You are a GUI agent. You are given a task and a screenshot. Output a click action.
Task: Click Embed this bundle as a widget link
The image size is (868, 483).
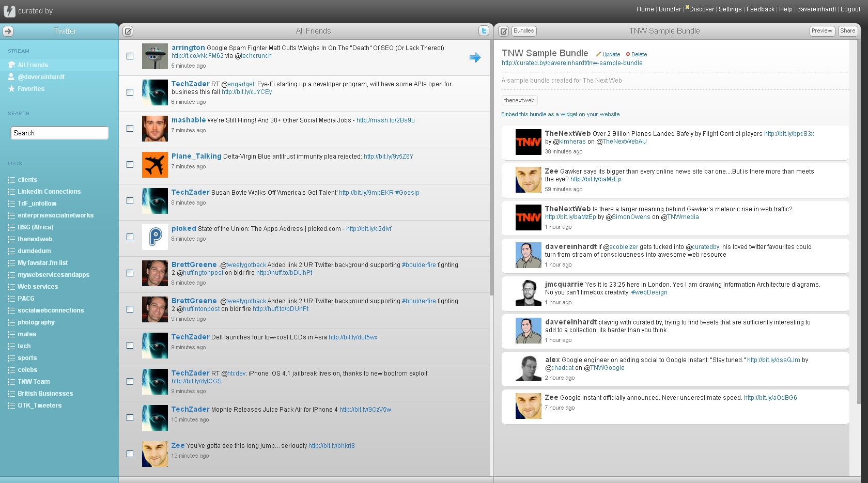pyautogui.click(x=560, y=115)
